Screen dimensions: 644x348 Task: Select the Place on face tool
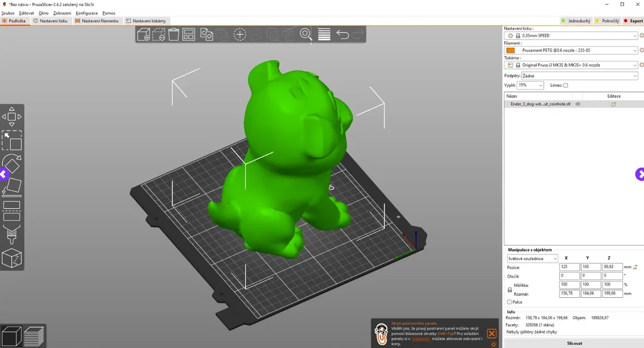tap(12, 187)
